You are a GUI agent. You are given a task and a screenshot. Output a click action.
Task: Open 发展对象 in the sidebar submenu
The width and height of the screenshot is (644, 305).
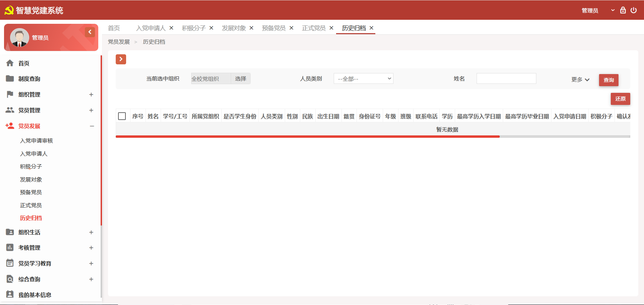click(31, 179)
